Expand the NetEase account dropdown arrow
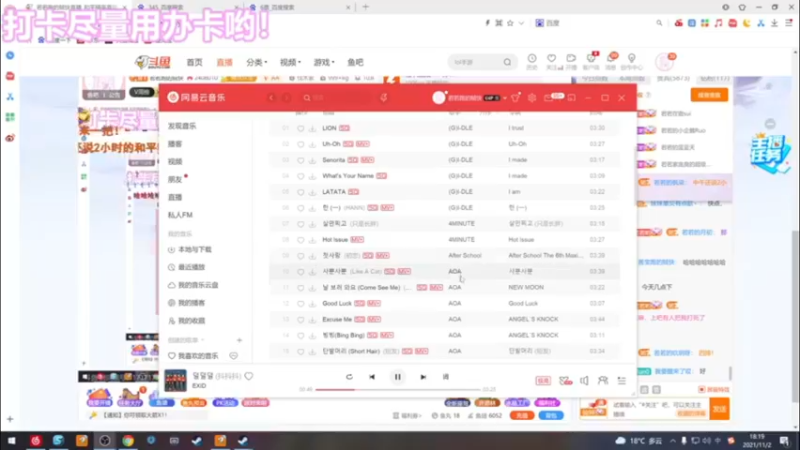This screenshot has width=800, height=450. pos(505,98)
